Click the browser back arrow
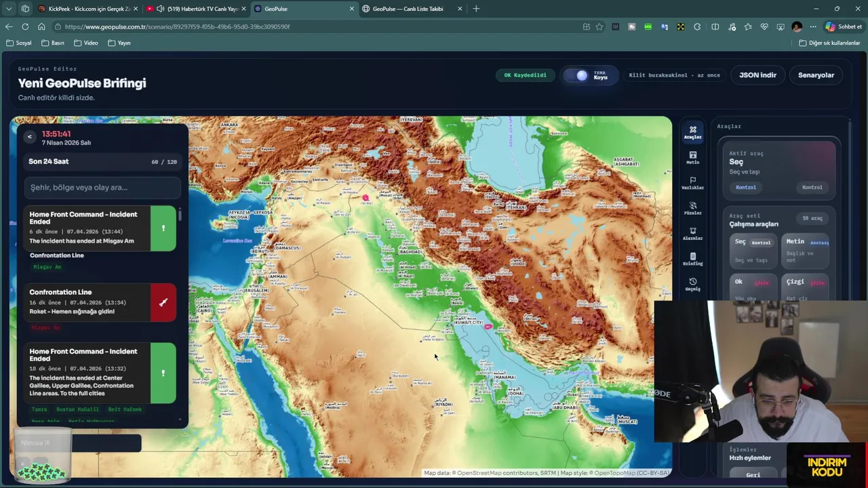Image resolution: width=868 pixels, height=488 pixels. [9, 26]
